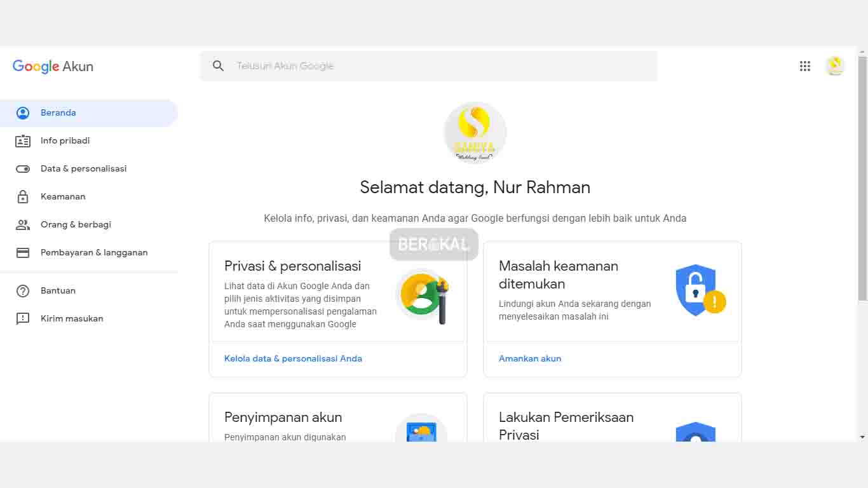Open the profile avatar in the top right
Screen dimensions: 868x488
pyautogui.click(x=835, y=65)
